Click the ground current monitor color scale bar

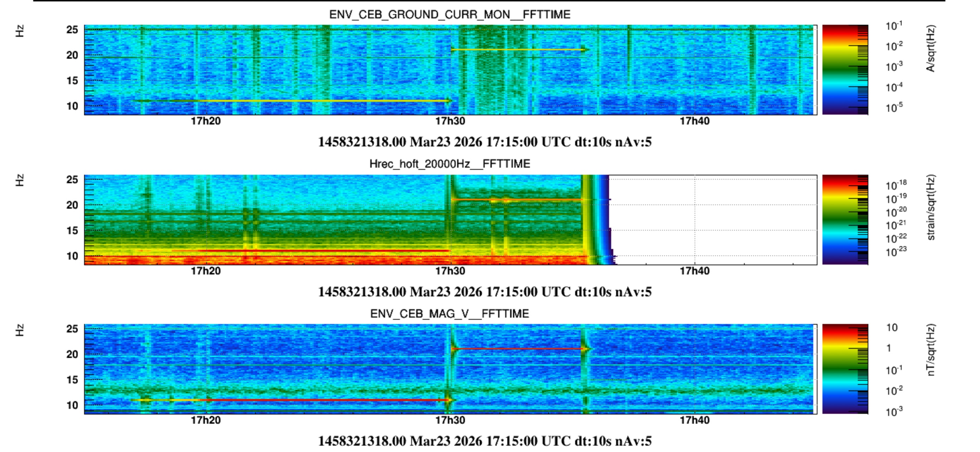[845, 70]
